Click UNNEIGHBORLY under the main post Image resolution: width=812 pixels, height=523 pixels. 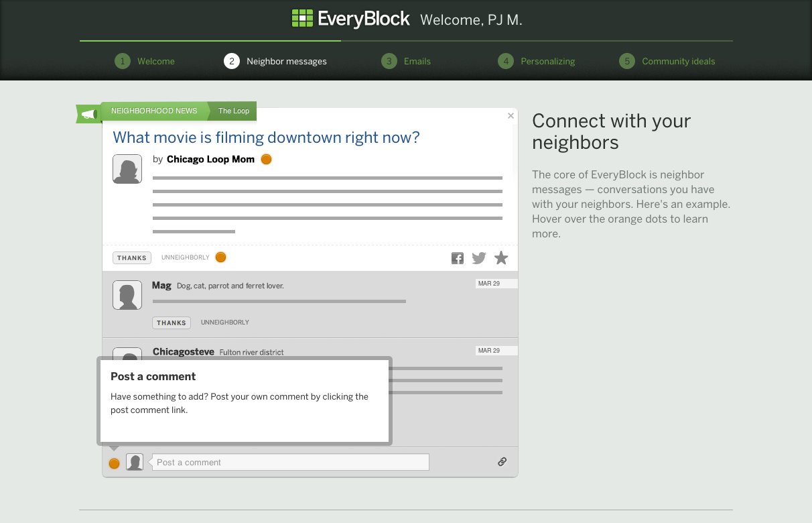[186, 257]
